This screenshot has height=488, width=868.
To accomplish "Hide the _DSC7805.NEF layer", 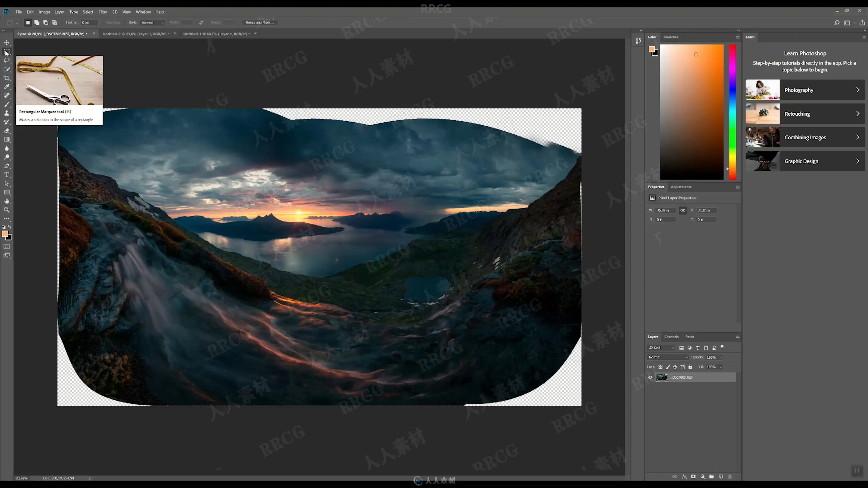I will click(x=650, y=377).
